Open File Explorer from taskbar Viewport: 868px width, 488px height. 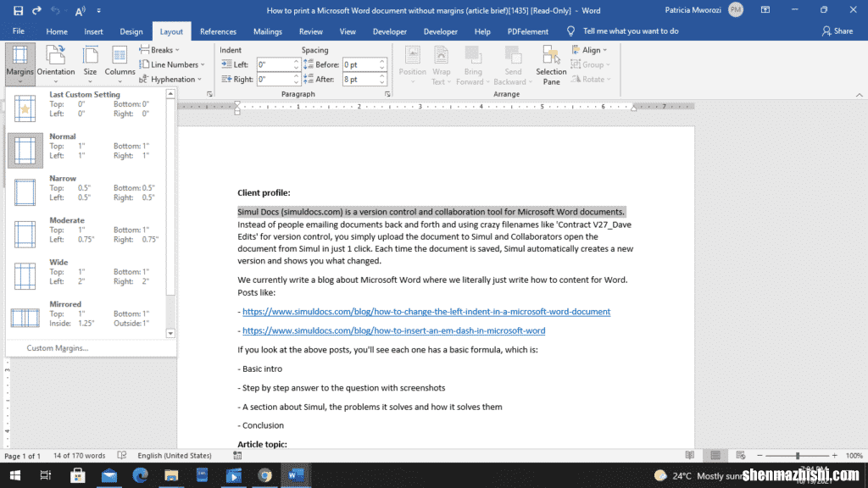pos(171,475)
